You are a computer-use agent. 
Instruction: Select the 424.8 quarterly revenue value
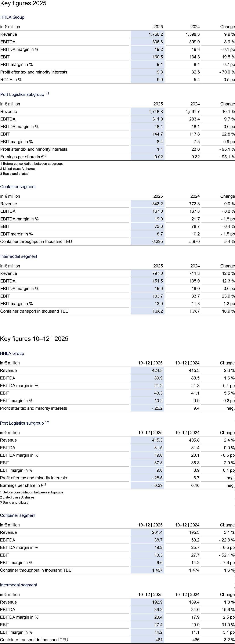[157, 371]
